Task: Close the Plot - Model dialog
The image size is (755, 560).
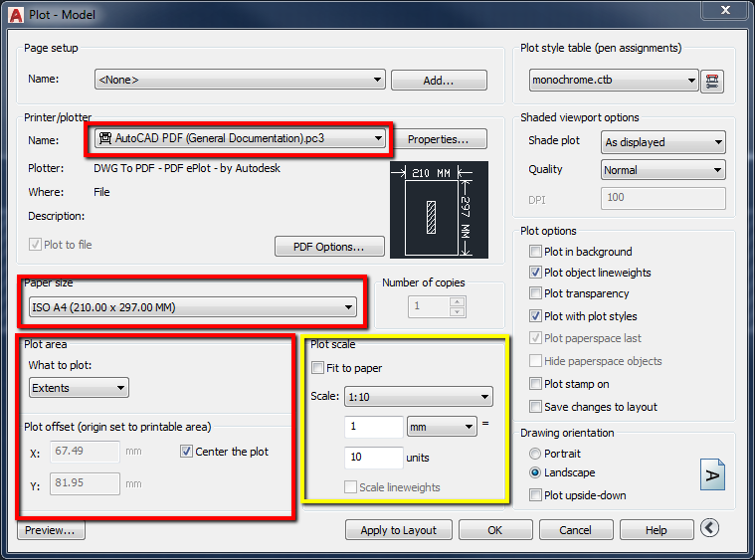Action: pos(725,9)
